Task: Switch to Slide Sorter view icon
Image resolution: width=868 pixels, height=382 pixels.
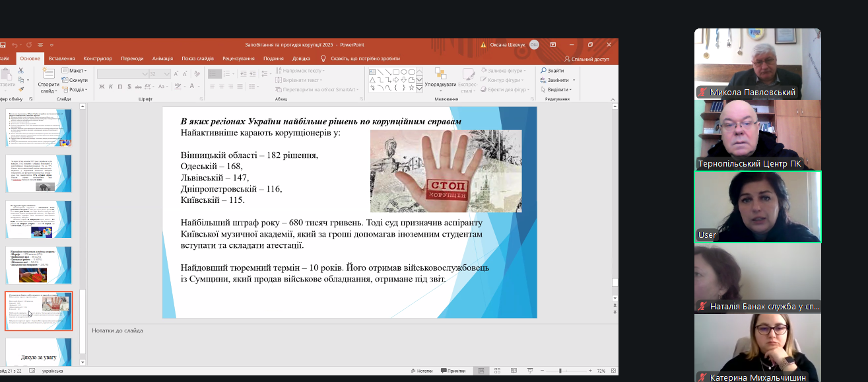Action: coord(497,371)
